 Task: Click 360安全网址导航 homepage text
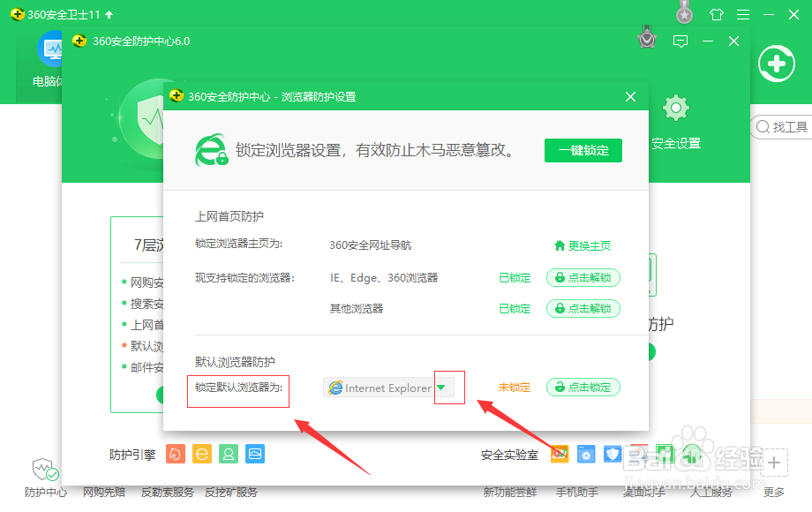tap(371, 245)
